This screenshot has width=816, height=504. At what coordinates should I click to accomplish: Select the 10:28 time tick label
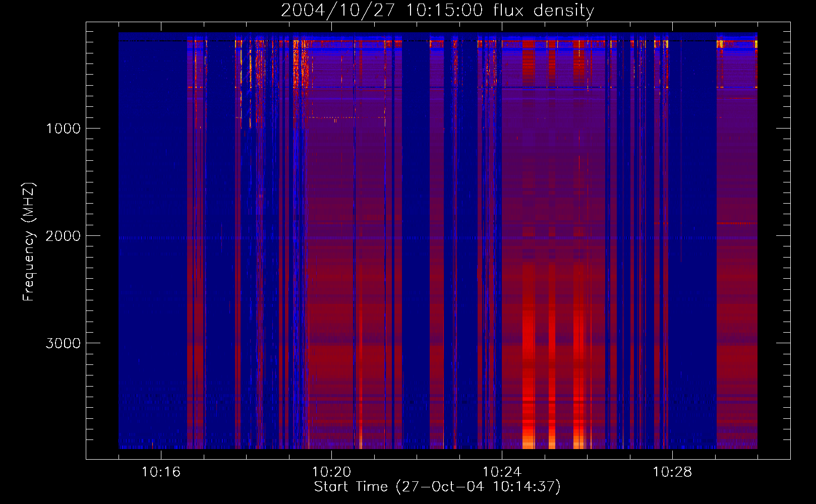[x=672, y=472]
